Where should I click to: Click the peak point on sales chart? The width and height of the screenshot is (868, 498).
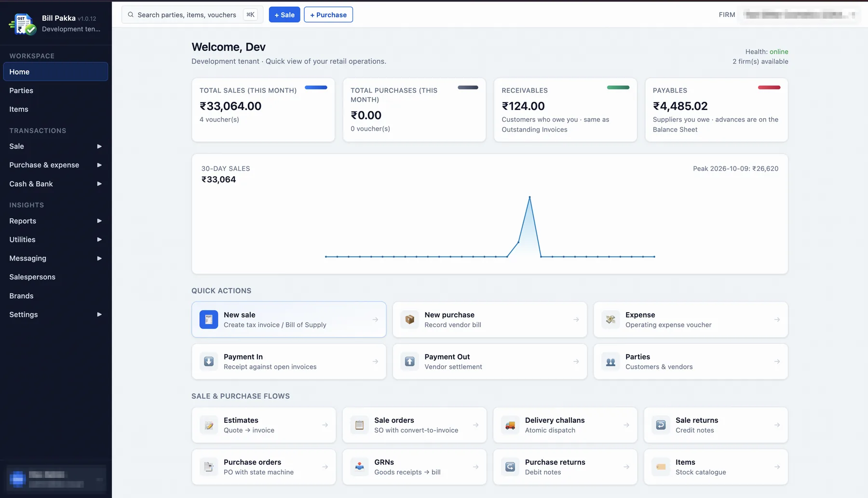pos(529,197)
